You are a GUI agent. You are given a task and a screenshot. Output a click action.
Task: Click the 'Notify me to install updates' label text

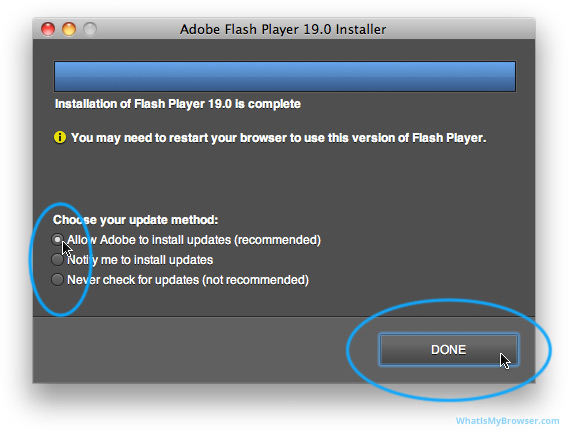[140, 260]
